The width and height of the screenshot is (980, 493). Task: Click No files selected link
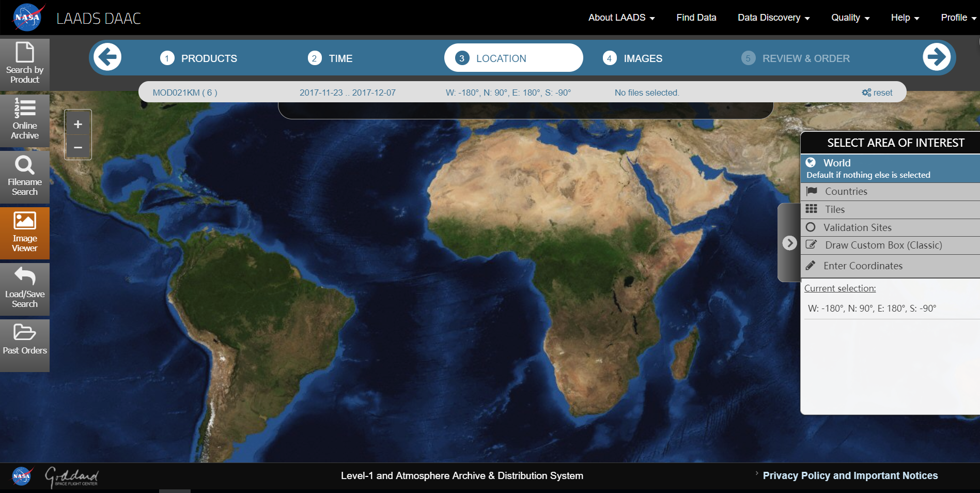[x=647, y=93]
